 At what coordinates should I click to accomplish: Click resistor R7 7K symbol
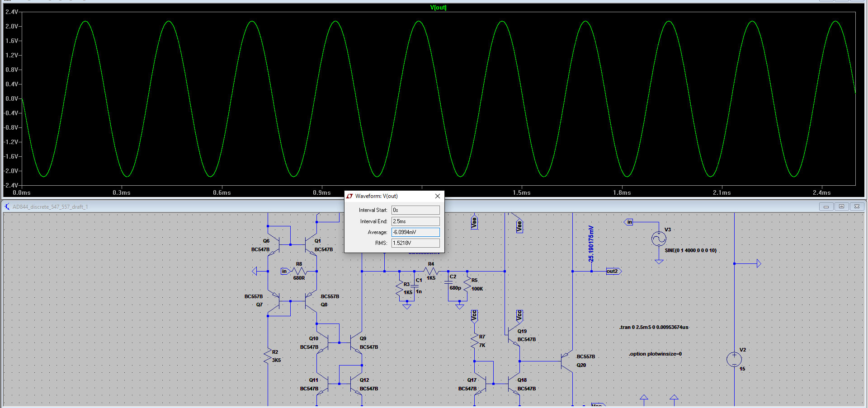474,341
